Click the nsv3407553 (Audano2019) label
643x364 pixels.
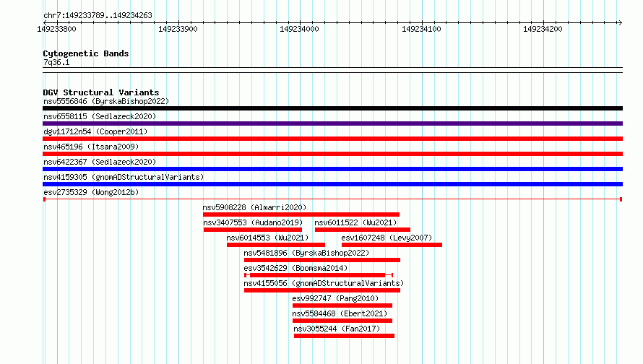pyautogui.click(x=253, y=222)
